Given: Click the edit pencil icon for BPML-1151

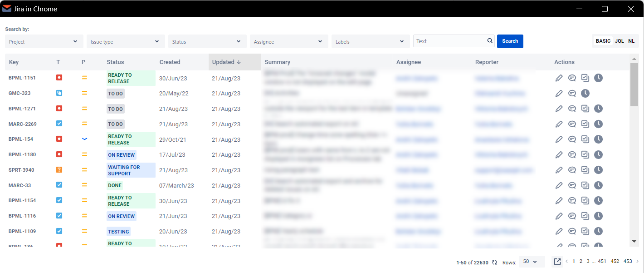Looking at the screenshot, I should tap(559, 78).
